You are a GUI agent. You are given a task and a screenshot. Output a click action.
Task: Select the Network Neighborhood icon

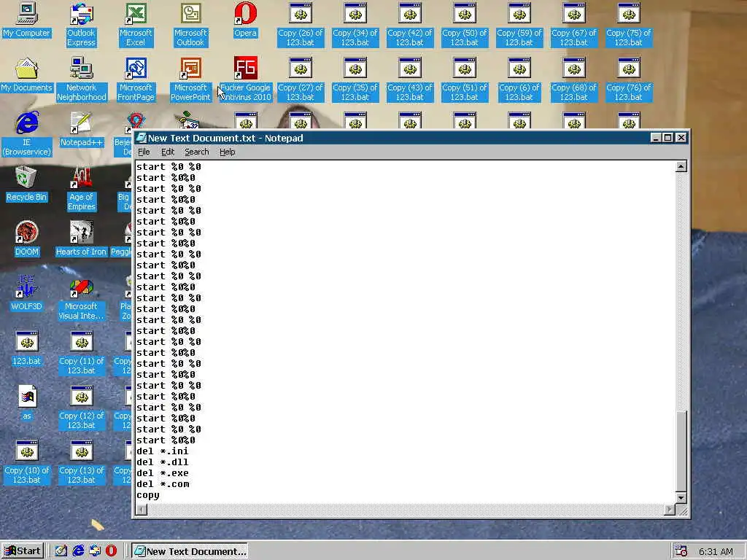pyautogui.click(x=82, y=79)
